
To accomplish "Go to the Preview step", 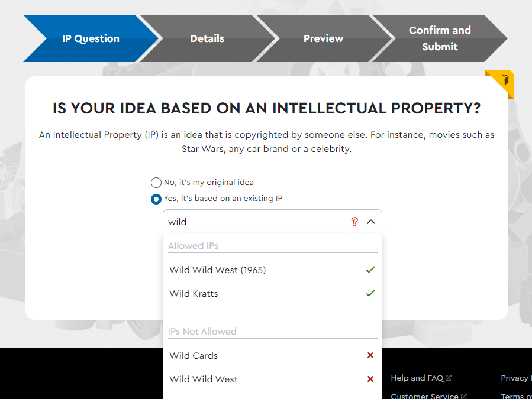I will (x=323, y=38).
